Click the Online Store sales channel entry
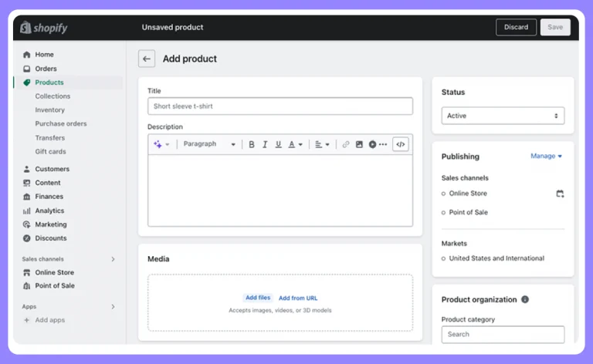593x364 pixels. (x=468, y=194)
